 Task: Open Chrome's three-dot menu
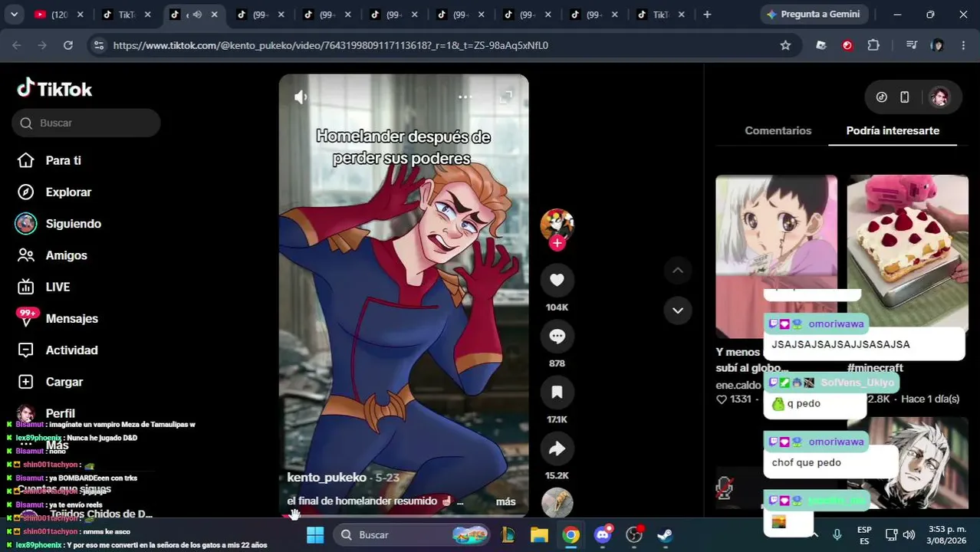pos(964,45)
